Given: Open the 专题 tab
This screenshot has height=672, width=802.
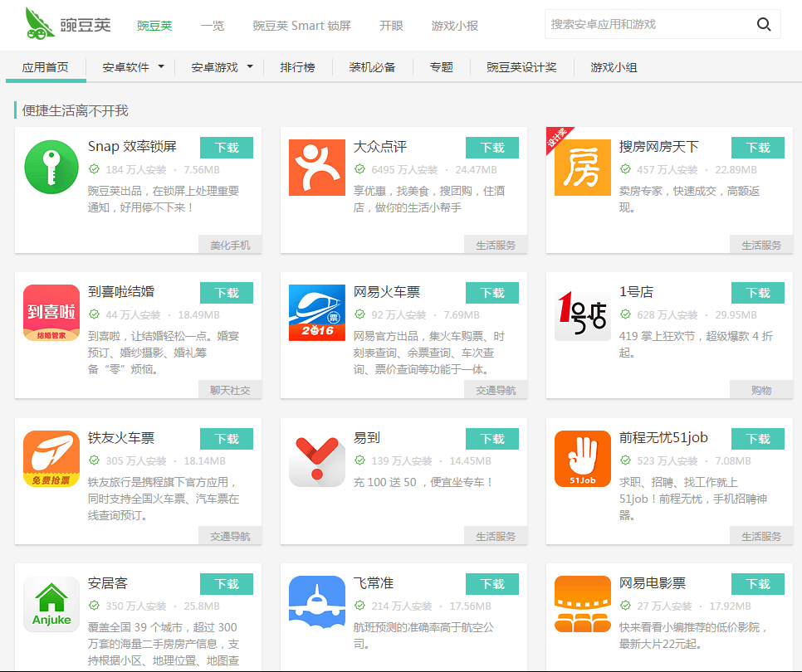Looking at the screenshot, I should tap(442, 67).
